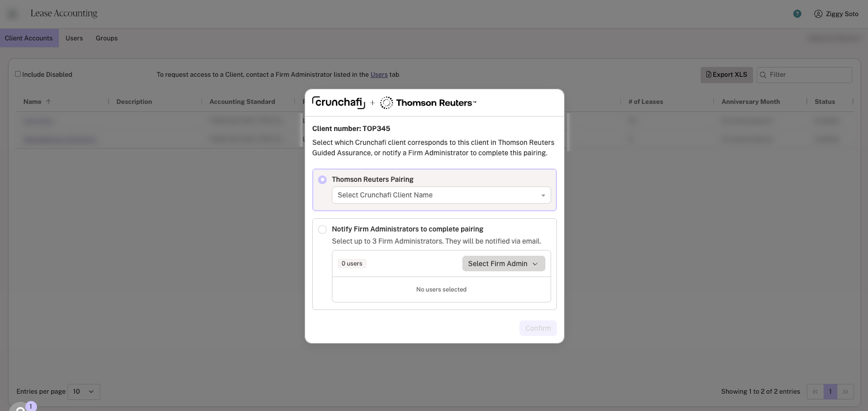
Task: Click the Thomson Reuters dotted-circle logo
Action: [387, 103]
